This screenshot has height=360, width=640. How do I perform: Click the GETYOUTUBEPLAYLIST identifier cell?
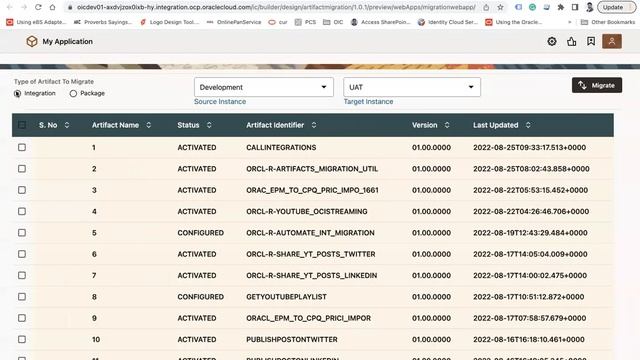(286, 297)
